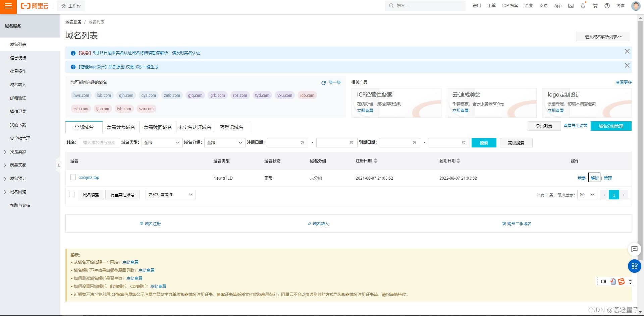Image resolution: width=644 pixels, height=316 pixels.
Task: Open 立即查看 under logo定制设计
Action: (x=555, y=111)
